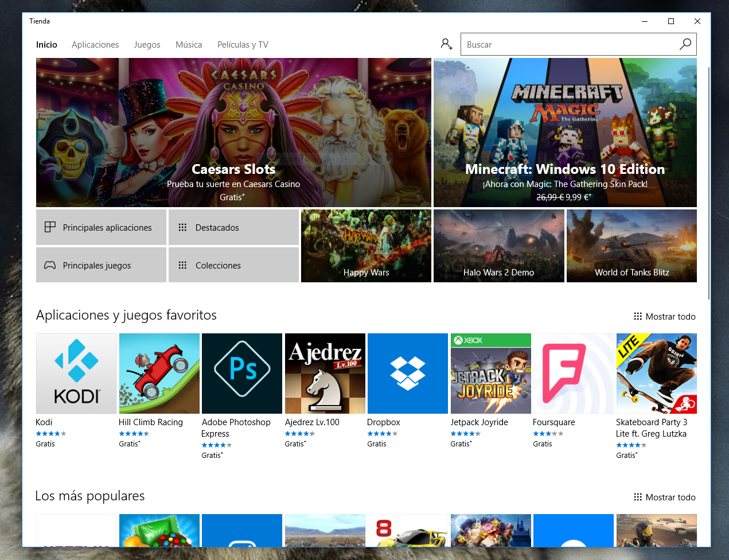Open Minecraft: Windows 10 Edition banner
This screenshot has width=729, height=560.
tap(565, 133)
